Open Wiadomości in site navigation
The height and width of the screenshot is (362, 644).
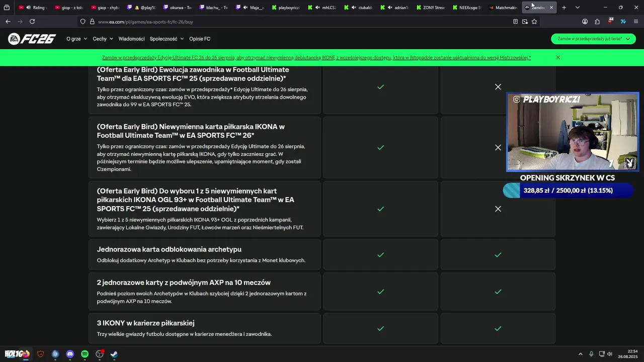pos(131,39)
